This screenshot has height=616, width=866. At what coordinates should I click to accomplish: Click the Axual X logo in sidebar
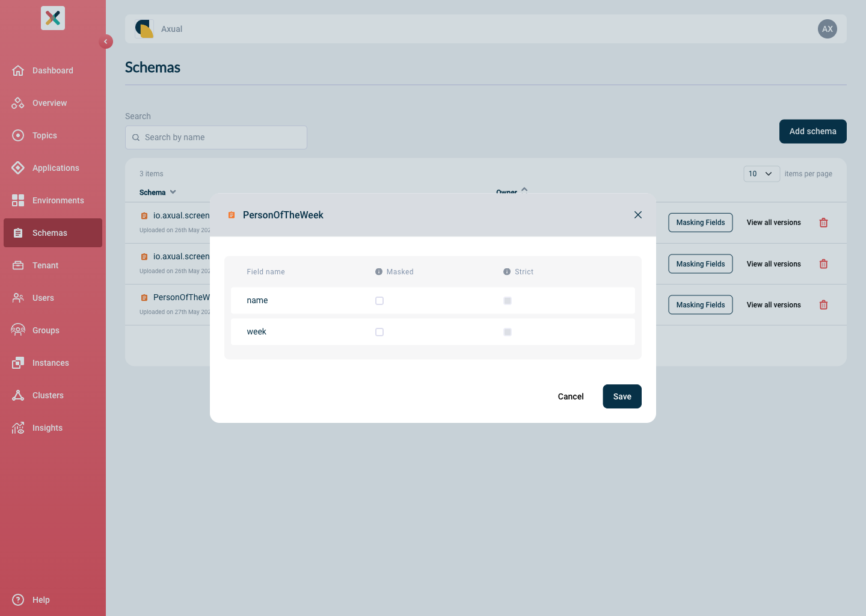[x=53, y=18]
